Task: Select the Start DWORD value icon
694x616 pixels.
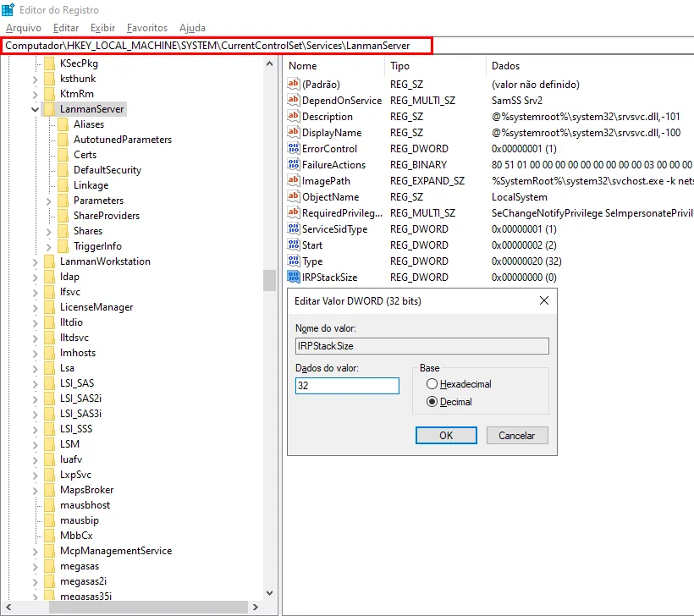Action: (x=294, y=245)
